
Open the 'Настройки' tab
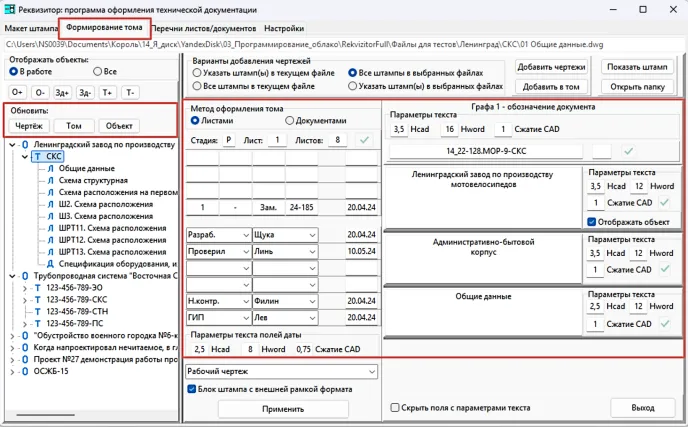coord(284,29)
